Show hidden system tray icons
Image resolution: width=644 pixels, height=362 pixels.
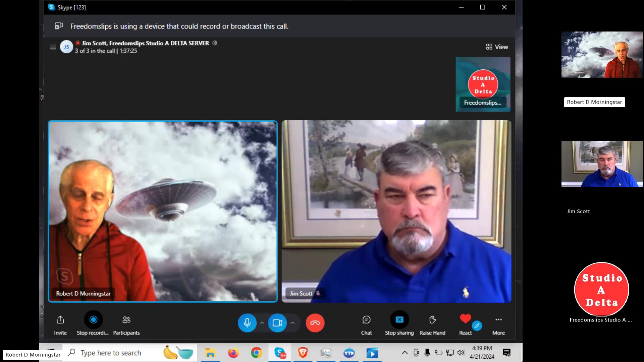(405, 353)
